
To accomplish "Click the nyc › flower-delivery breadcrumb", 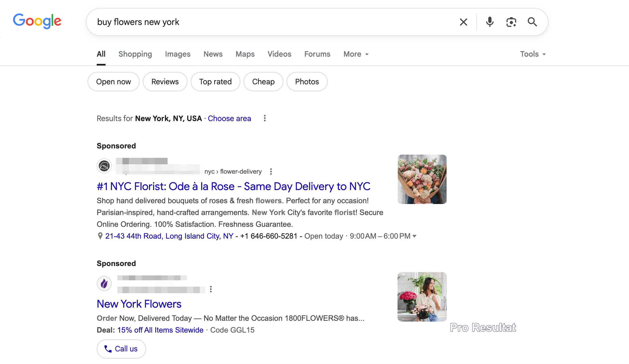I will pos(233,172).
